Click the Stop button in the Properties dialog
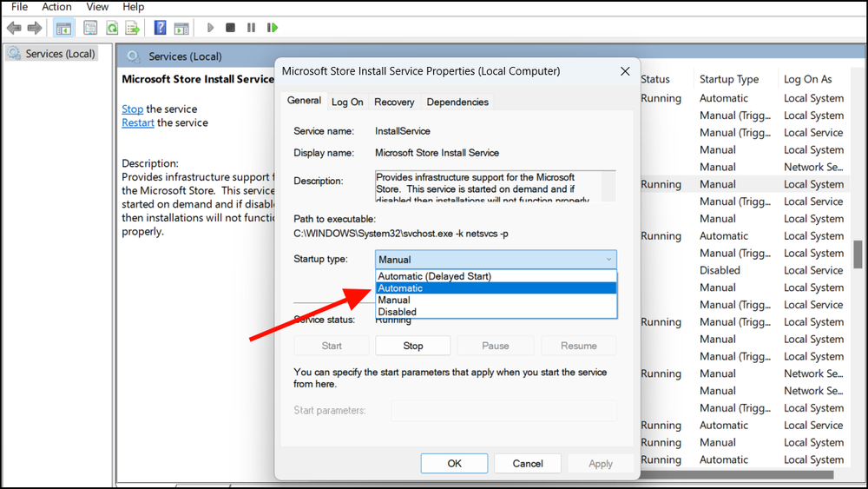This screenshot has height=489, width=868. tap(413, 346)
